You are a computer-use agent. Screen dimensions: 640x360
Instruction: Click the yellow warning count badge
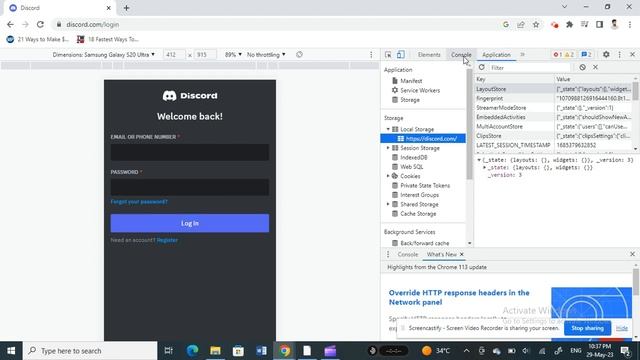pyautogui.click(x=569, y=55)
